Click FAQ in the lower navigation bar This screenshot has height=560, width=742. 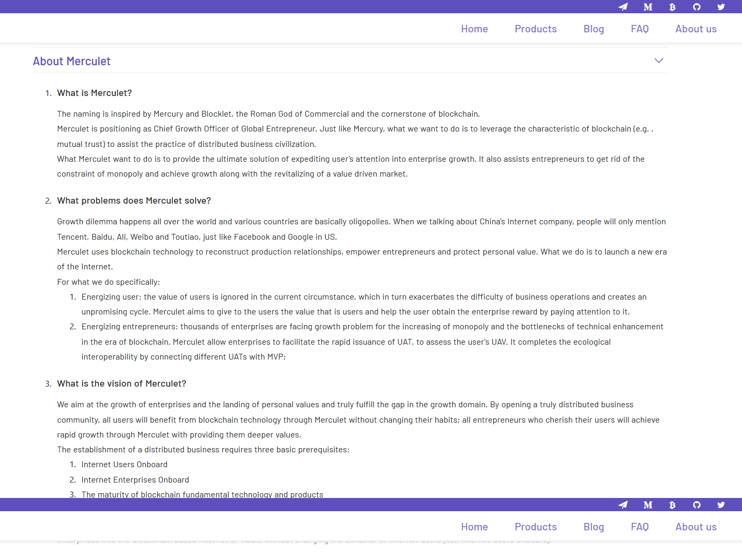(x=640, y=527)
